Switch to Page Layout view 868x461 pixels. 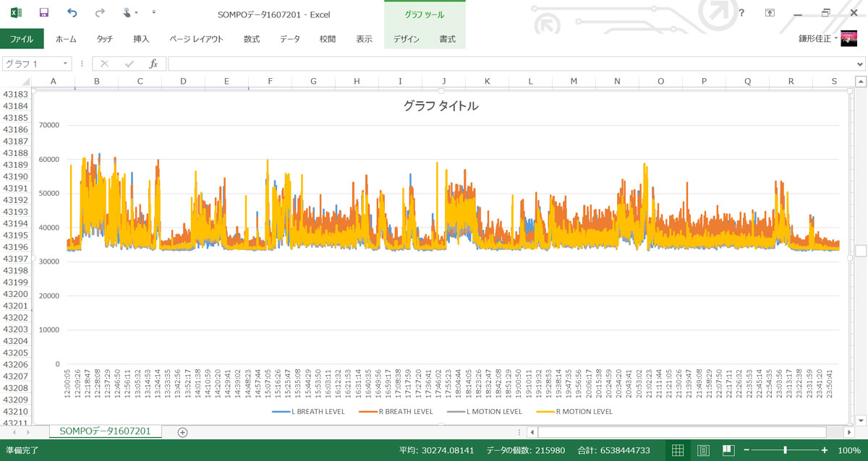pyautogui.click(x=703, y=450)
